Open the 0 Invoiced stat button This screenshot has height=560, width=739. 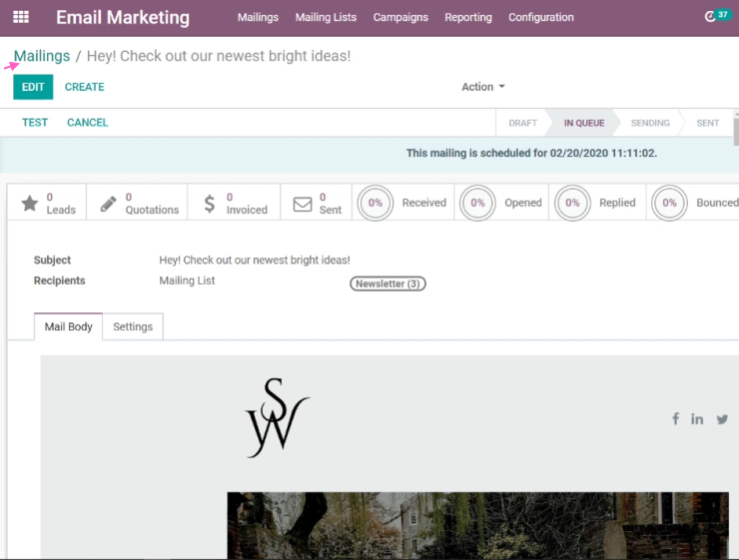(x=235, y=203)
